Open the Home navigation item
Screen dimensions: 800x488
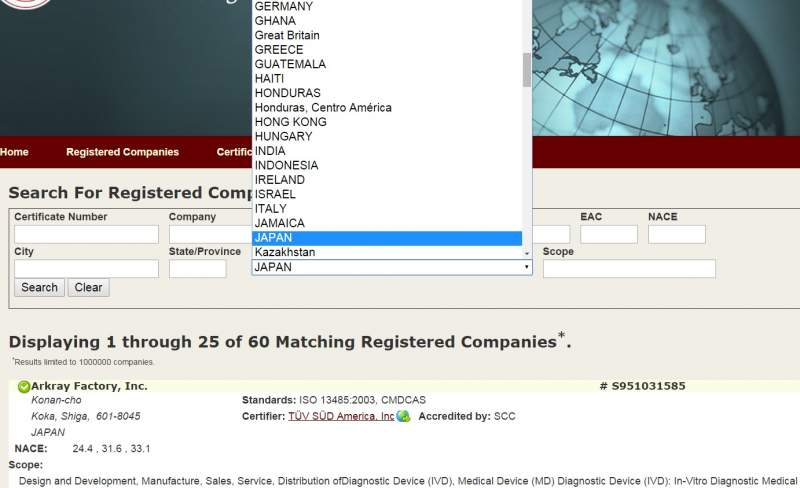[x=14, y=152]
